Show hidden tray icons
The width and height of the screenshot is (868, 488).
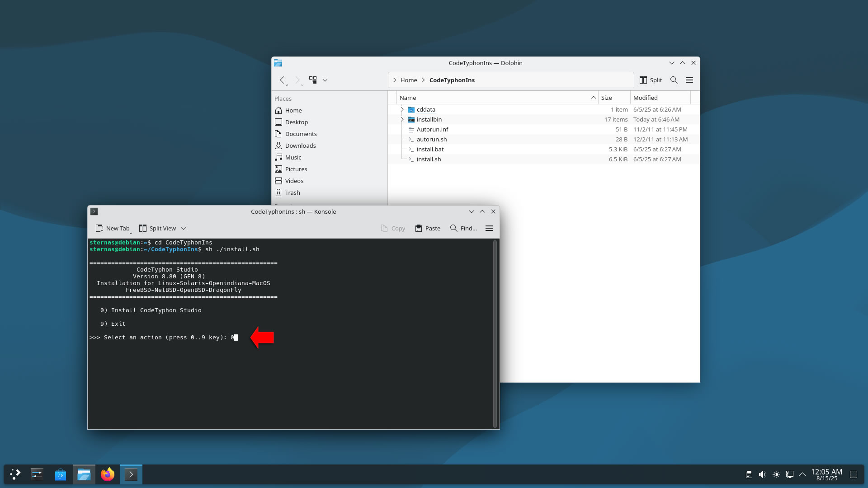(802, 474)
